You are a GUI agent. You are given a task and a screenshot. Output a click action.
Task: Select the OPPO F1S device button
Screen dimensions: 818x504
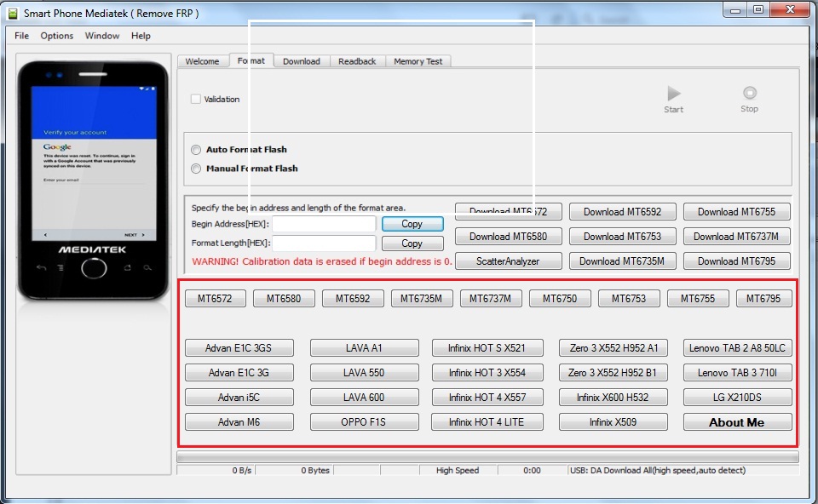[364, 422]
